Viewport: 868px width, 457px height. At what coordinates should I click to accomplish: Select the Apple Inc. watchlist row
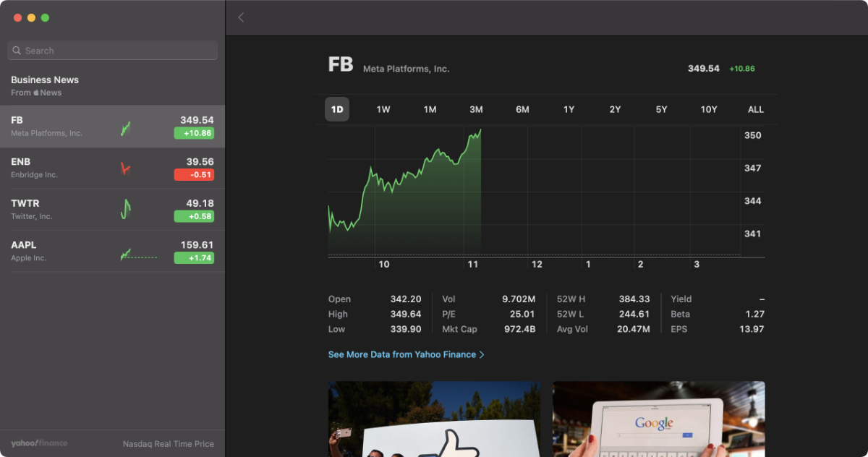pos(112,252)
